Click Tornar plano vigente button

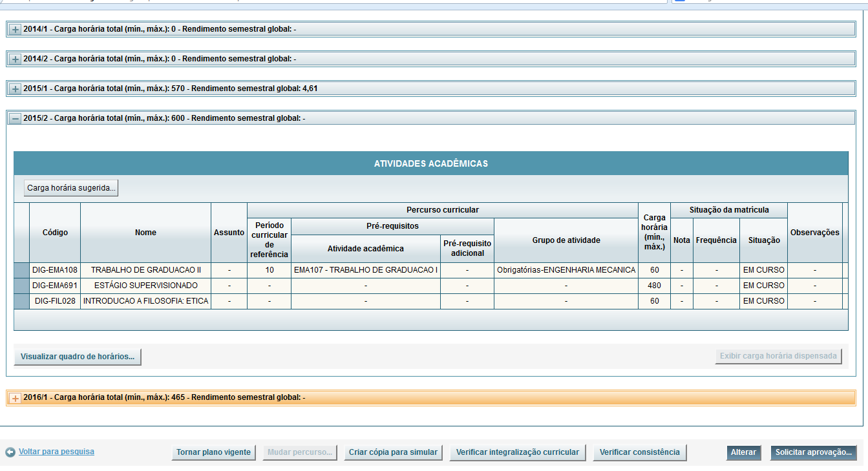pyautogui.click(x=214, y=452)
